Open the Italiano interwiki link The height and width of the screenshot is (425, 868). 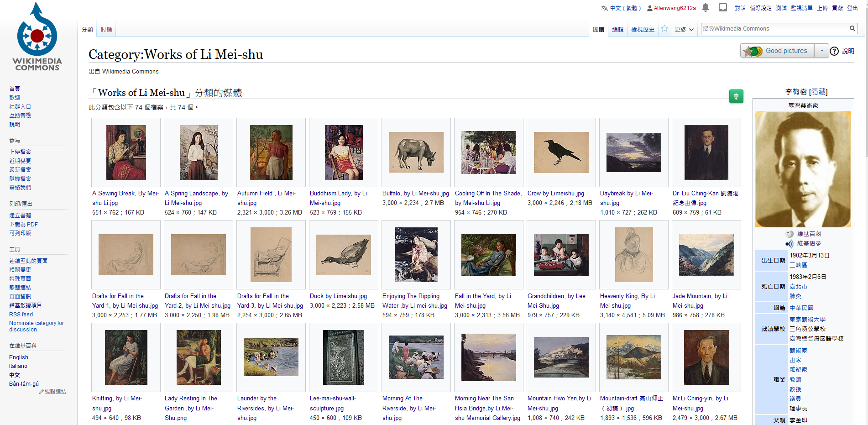click(x=18, y=366)
